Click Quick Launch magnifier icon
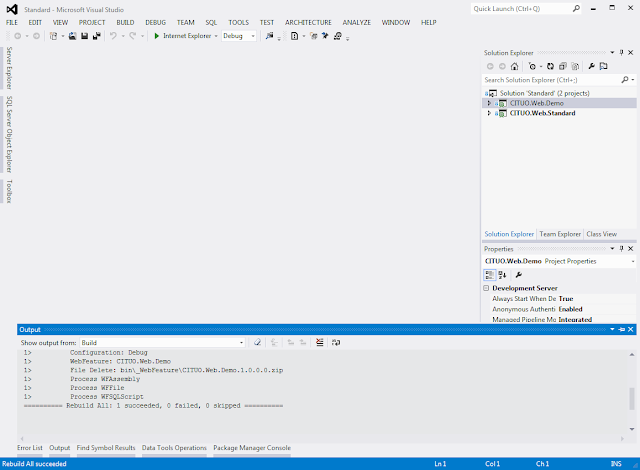Screen dimensions: 640x470 point(576,8)
